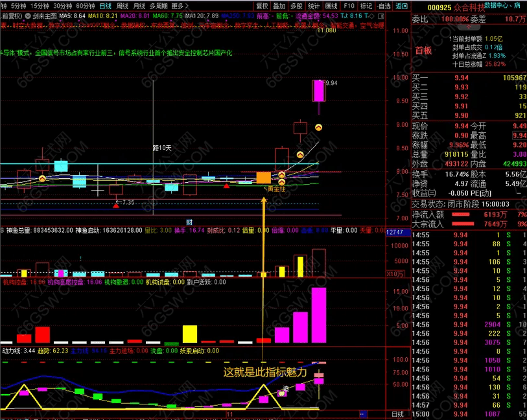
Task: Click the 买二 price 9.93
Action: point(462,87)
